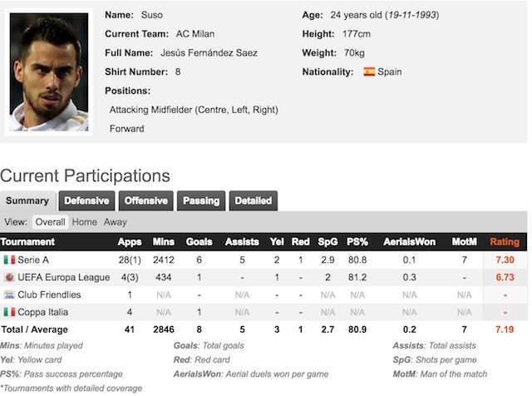Open the Passing statistics tab
The width and height of the screenshot is (532, 396).
click(x=201, y=200)
